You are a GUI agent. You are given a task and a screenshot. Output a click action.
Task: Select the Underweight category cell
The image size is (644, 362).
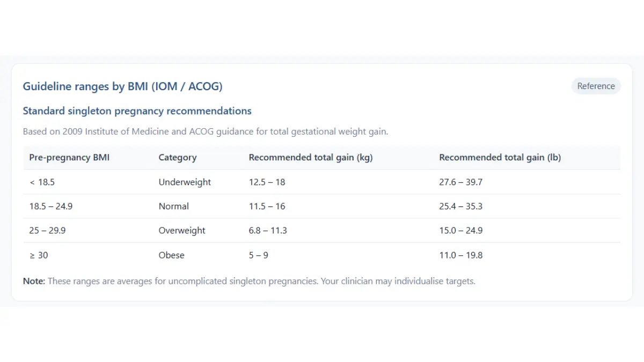(185, 182)
